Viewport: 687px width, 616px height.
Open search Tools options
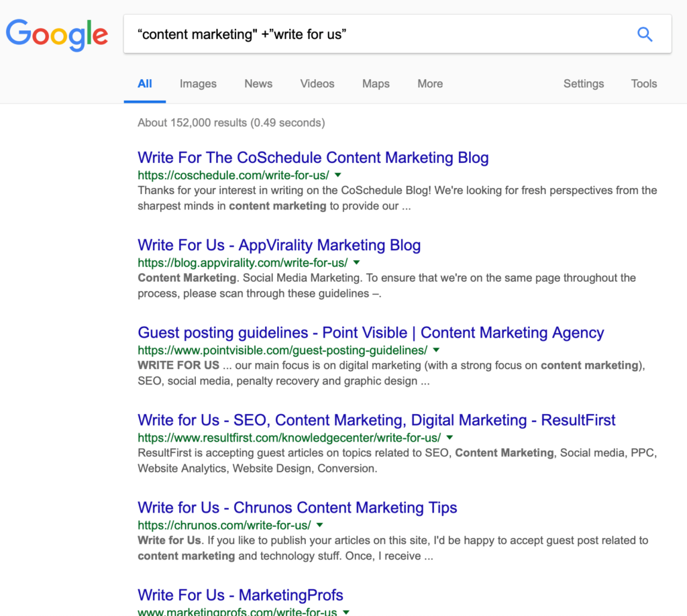click(x=644, y=84)
